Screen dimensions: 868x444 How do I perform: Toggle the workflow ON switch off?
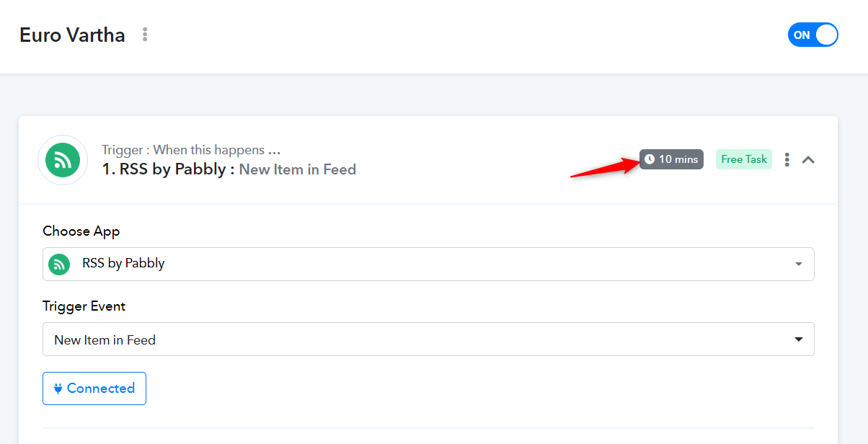pyautogui.click(x=813, y=35)
